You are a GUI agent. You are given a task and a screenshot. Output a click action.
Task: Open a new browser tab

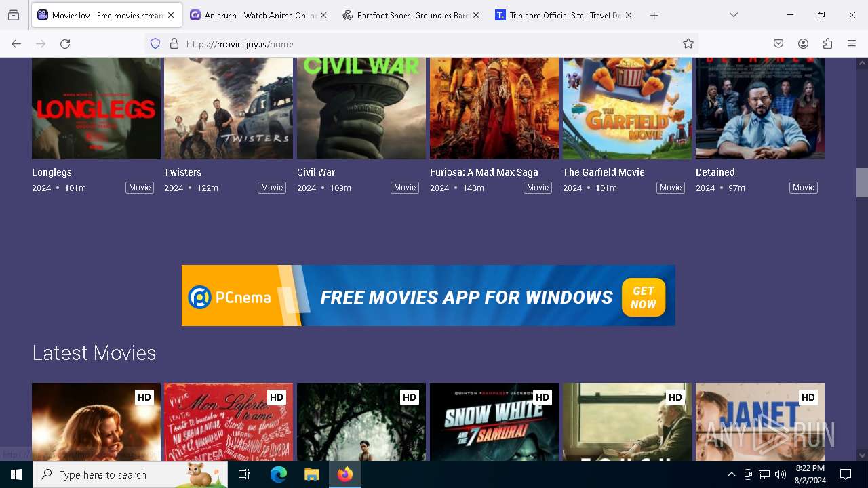coord(654,15)
